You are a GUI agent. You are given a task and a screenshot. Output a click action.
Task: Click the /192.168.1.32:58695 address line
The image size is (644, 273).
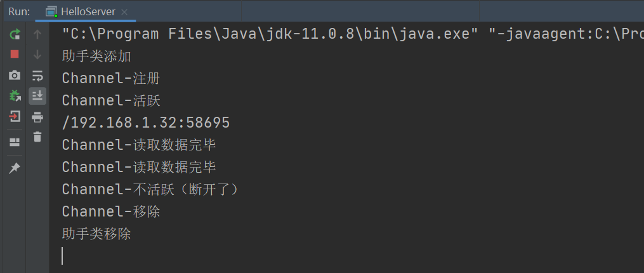pos(146,123)
